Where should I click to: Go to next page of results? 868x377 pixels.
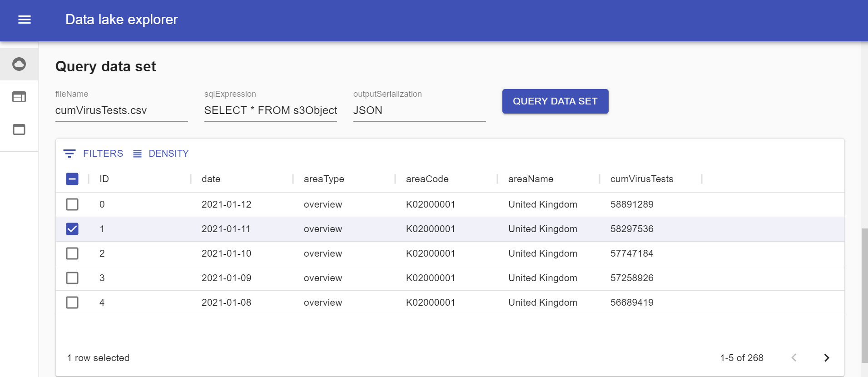pos(827,358)
